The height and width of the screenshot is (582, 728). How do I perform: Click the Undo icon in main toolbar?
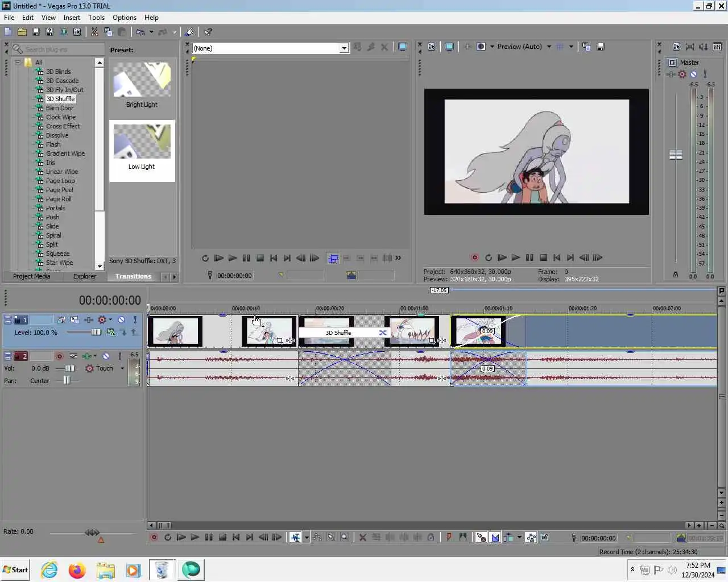coord(140,32)
